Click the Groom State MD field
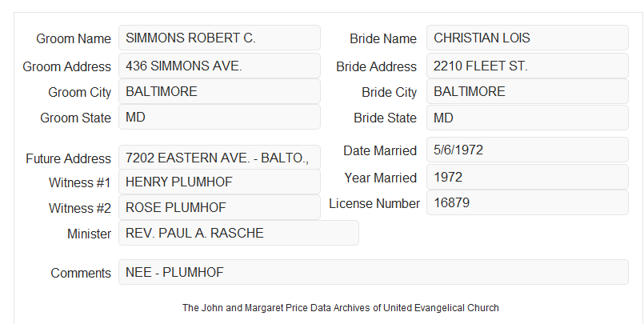The height and width of the screenshot is (324, 644). tap(219, 117)
